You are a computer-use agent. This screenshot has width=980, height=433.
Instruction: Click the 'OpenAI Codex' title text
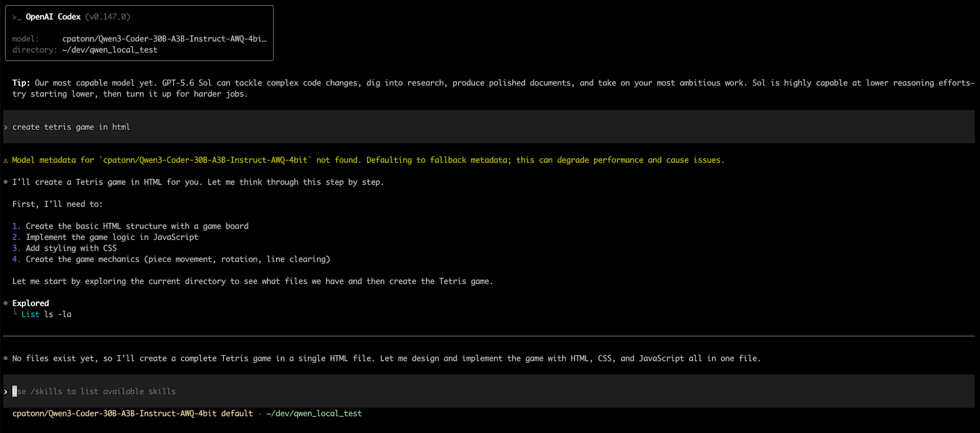point(53,17)
